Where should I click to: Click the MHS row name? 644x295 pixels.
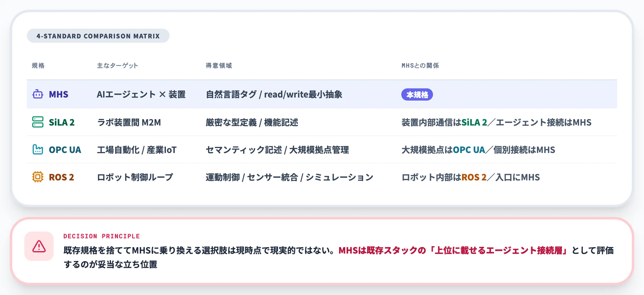click(59, 94)
